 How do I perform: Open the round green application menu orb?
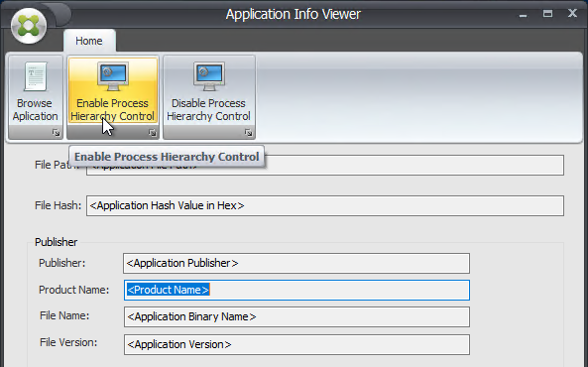[x=29, y=26]
